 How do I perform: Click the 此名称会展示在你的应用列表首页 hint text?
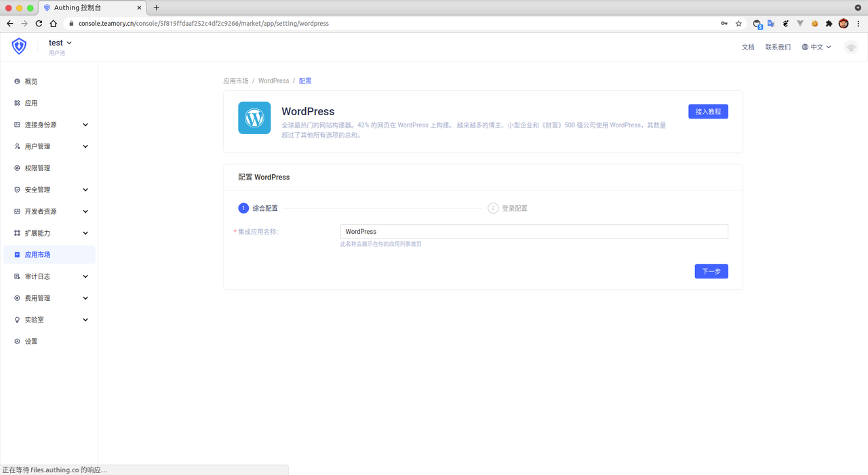tap(380, 244)
